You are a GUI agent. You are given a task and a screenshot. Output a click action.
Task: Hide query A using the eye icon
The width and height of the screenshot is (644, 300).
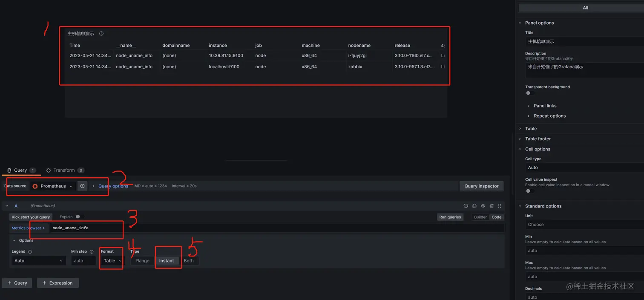(x=483, y=206)
